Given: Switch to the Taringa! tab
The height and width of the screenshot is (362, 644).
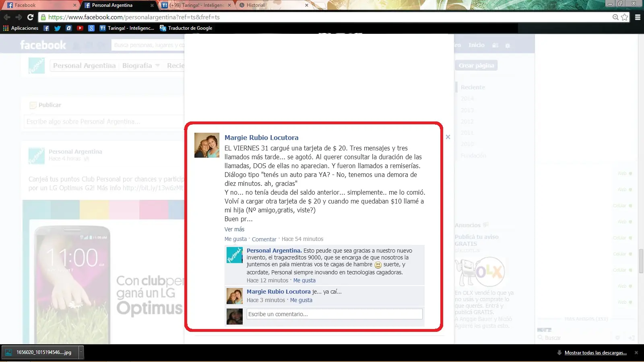Looking at the screenshot, I should click(x=196, y=5).
